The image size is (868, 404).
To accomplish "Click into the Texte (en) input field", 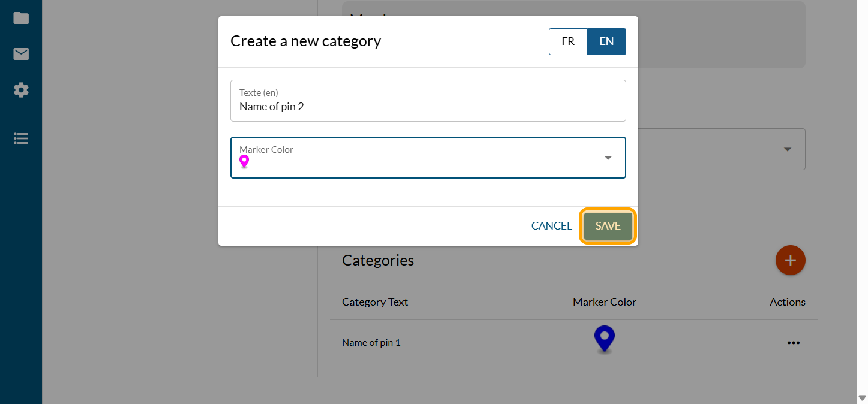I will [428, 107].
